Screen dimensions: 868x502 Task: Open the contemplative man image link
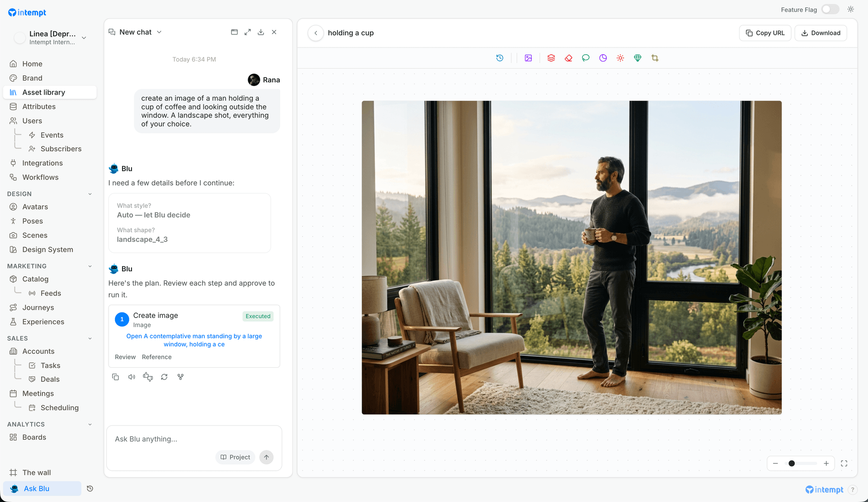194,340
